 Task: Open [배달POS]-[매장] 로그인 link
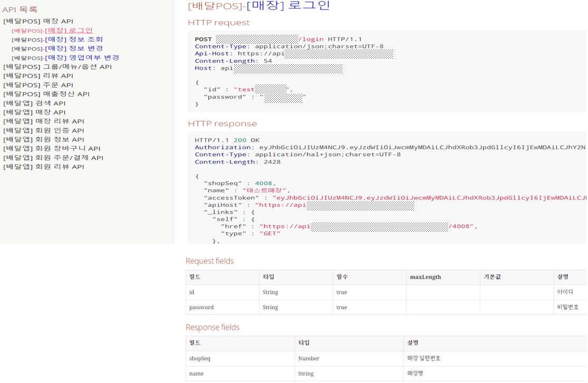52,31
